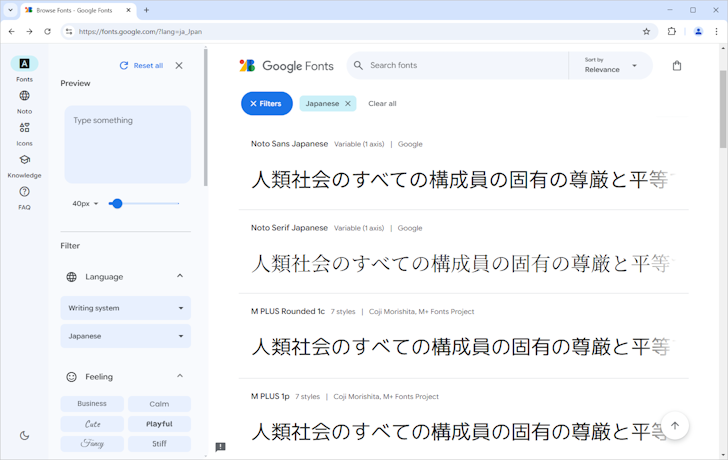Click the Language globe icon
The height and width of the screenshot is (460, 728).
coord(72,277)
